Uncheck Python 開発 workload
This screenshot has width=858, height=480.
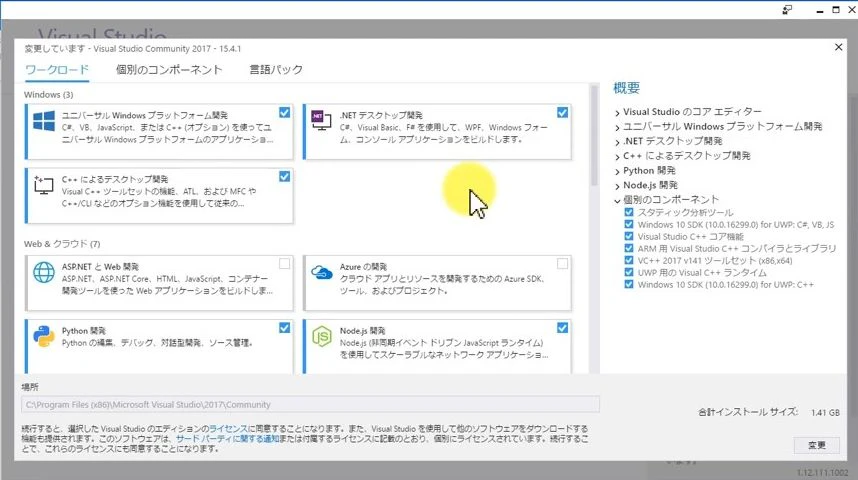click(285, 328)
